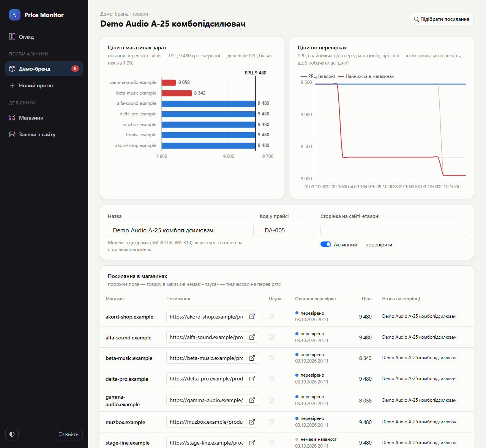Click the Остання перевірка column header
Viewport: 486px width, 448px height.
[316, 299]
